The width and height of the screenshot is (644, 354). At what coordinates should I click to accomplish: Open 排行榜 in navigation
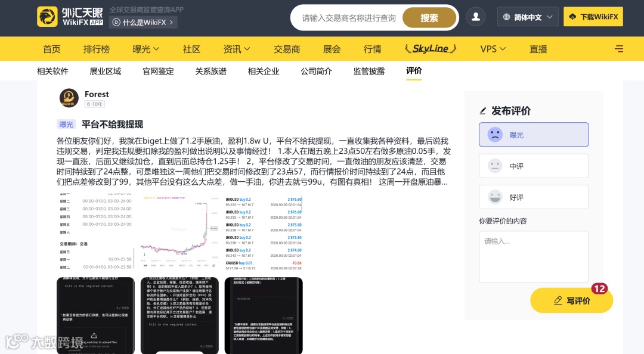click(x=97, y=49)
